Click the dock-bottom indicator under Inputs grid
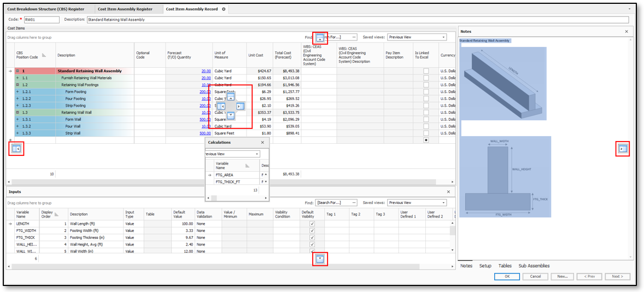 (x=320, y=259)
